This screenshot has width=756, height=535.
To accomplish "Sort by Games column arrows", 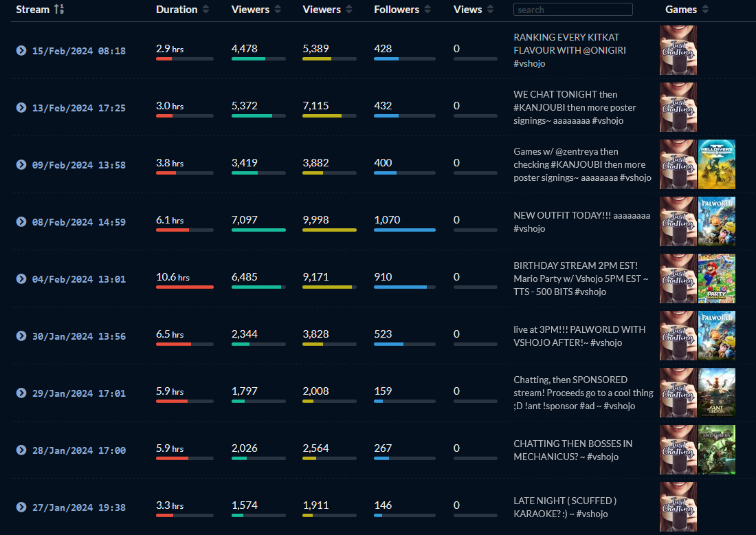I will [705, 9].
